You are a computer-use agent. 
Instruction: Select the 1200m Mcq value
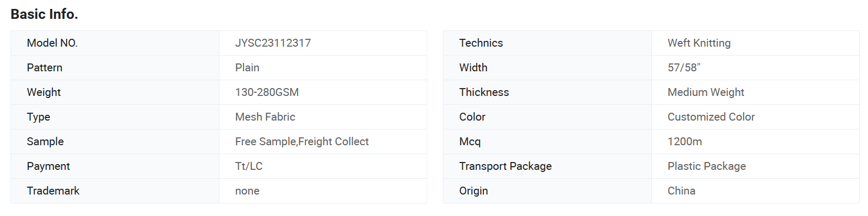[x=685, y=142]
